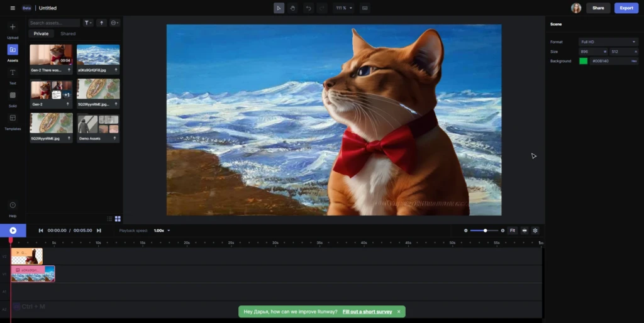Switch to the Shared assets tab
The height and width of the screenshot is (323, 644).
click(x=68, y=34)
